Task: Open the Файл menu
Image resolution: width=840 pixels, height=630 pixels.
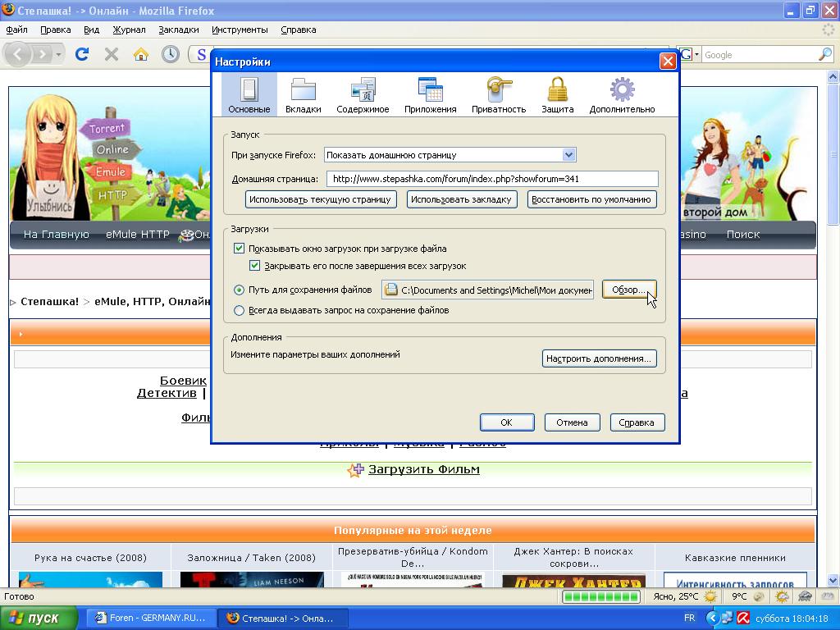Action: tap(16, 30)
